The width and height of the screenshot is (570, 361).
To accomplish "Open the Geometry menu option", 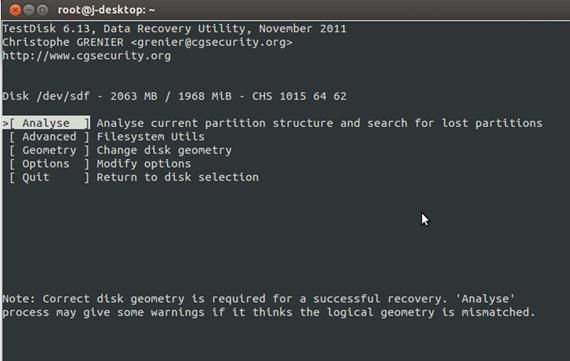I will 49,151.
